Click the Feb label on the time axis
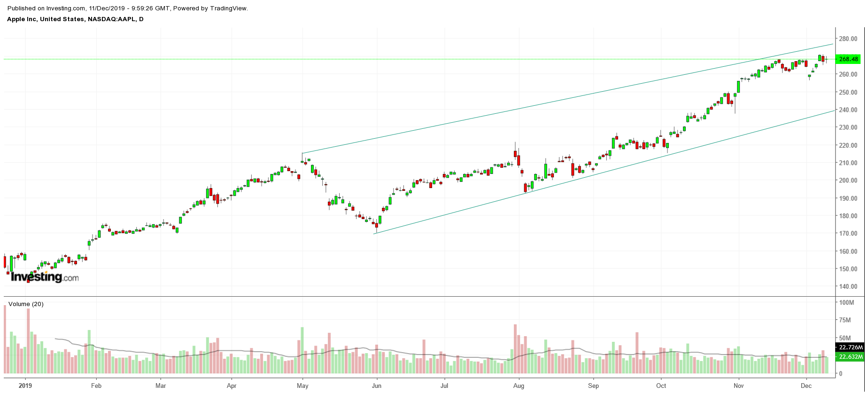The image size is (868, 394). pyautogui.click(x=96, y=386)
